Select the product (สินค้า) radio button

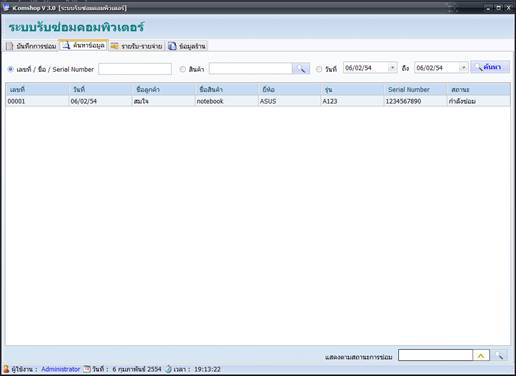[182, 69]
